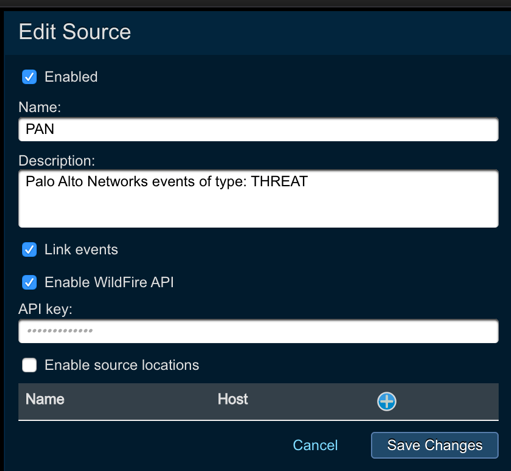The height and width of the screenshot is (471, 511).
Task: Click the "Enabled" label text
Action: pyautogui.click(x=71, y=77)
